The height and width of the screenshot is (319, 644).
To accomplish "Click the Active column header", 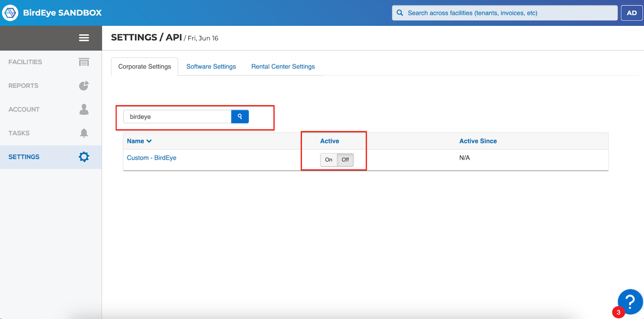I will [329, 141].
